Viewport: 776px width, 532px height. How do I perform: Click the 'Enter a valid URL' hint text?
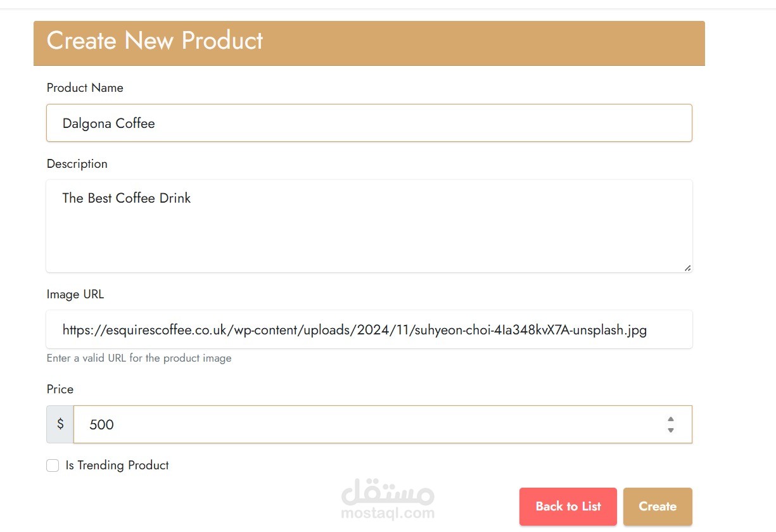click(x=139, y=358)
